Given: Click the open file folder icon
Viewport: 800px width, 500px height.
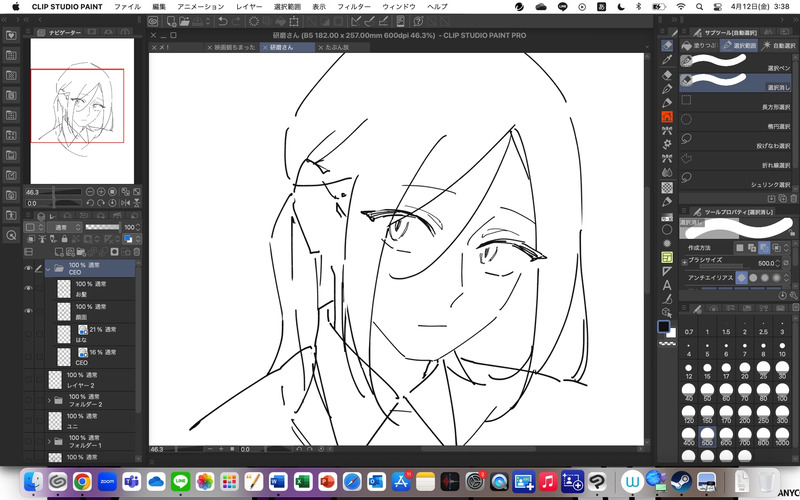Looking at the screenshot, I should (x=184, y=21).
